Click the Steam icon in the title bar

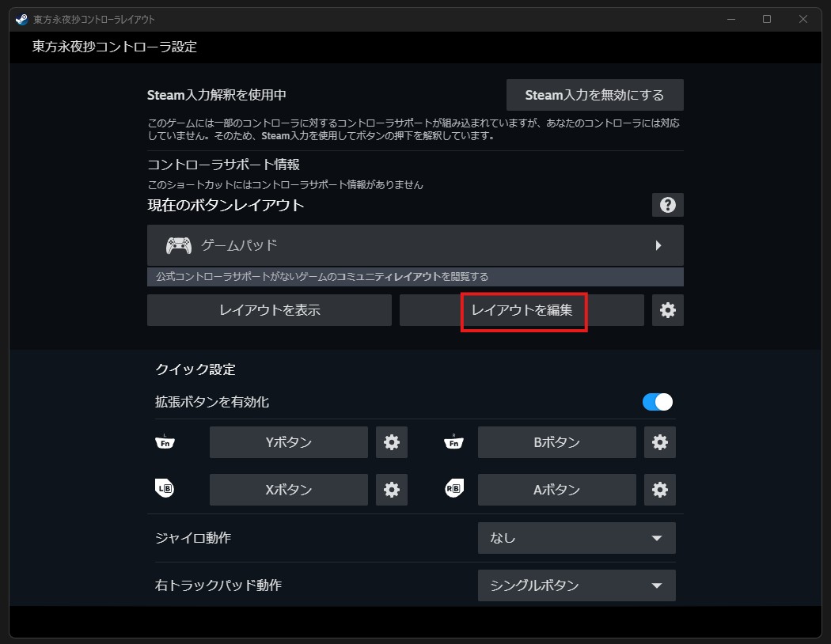(20, 19)
